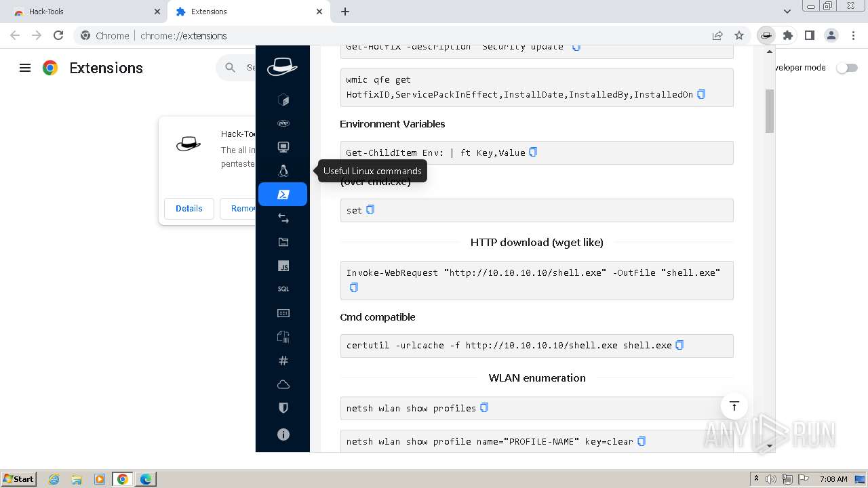Open the hash generator # icon
868x488 pixels.
click(283, 361)
